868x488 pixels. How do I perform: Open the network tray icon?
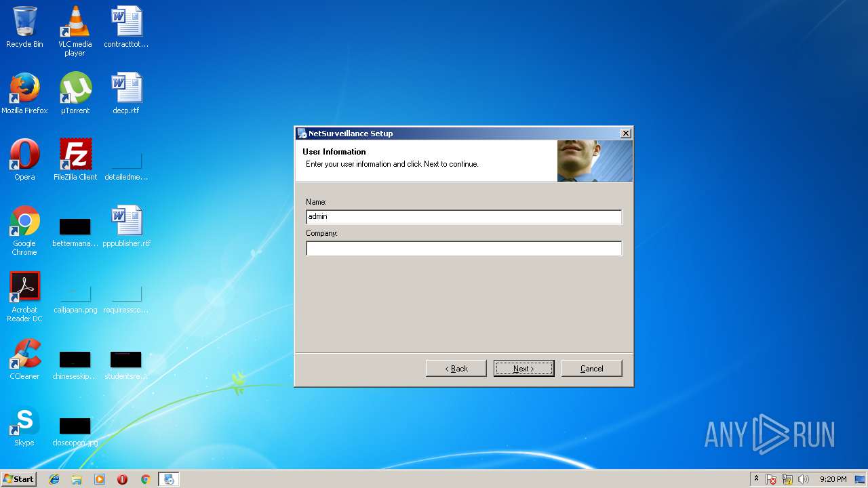coord(787,479)
